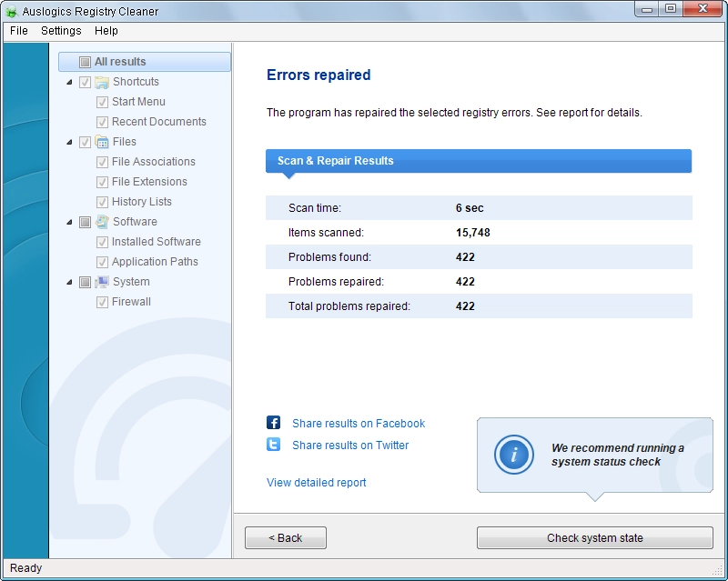This screenshot has height=581, width=728.
Task: Click the Ready status bar text
Action: coord(26,568)
